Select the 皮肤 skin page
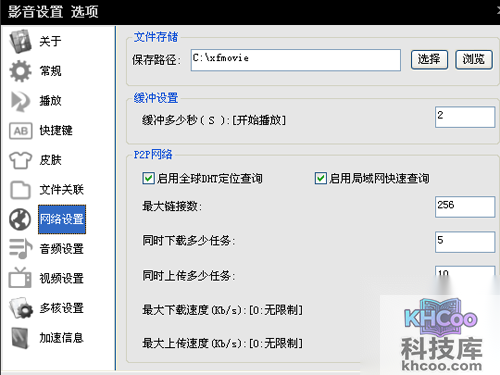 pyautogui.click(x=50, y=160)
